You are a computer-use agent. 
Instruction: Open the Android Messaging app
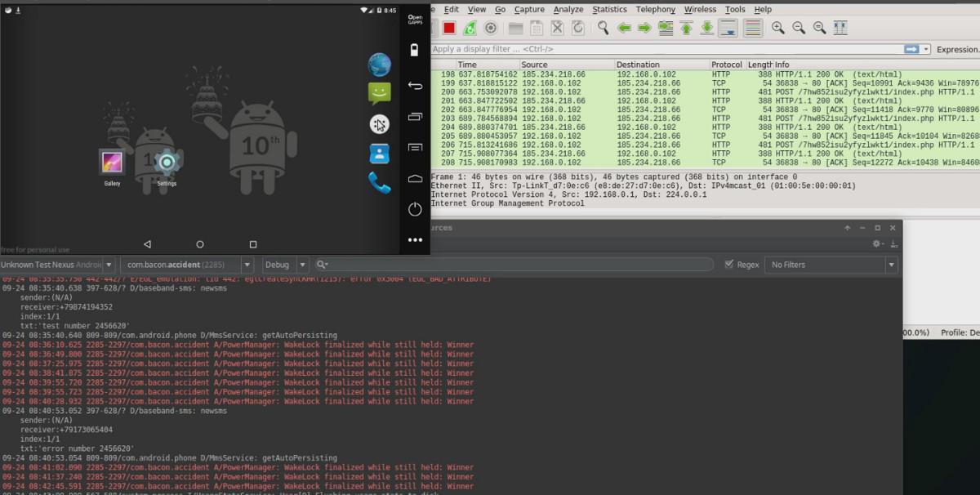point(379,93)
